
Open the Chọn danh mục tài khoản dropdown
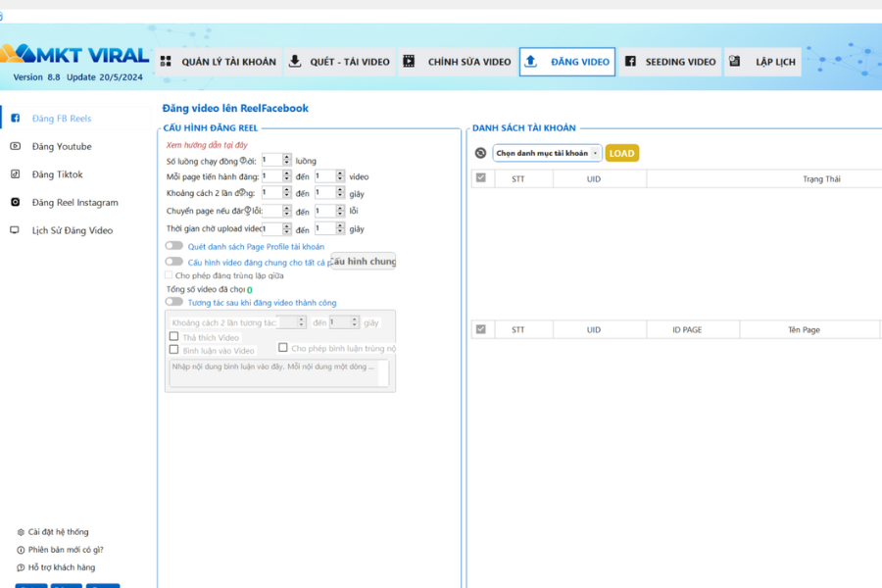pyautogui.click(x=547, y=153)
